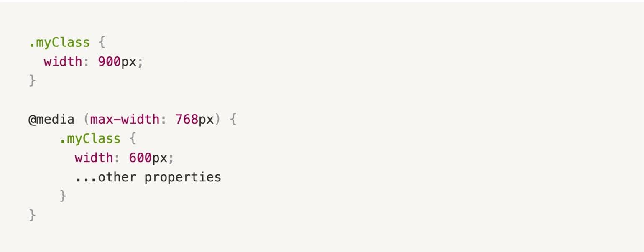Screen dimensions: 644x252
Task: Click the width property inside the media query
Action: point(94,158)
